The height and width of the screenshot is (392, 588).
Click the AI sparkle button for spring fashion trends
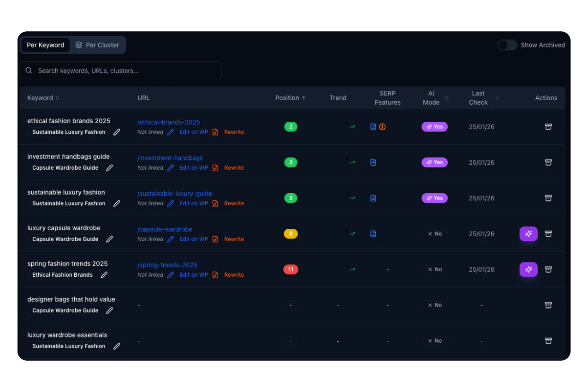click(529, 269)
